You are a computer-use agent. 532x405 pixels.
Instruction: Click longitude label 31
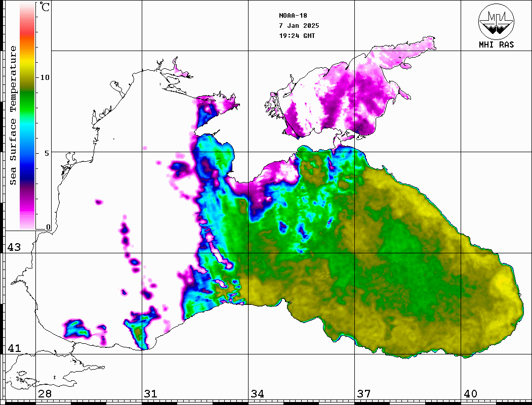point(151,394)
